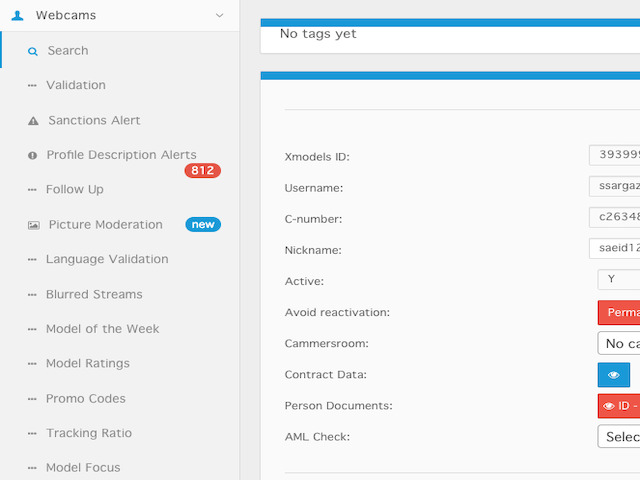640x480 pixels.
Task: Click the Profile Description Alerts exclamation icon
Action: (33, 156)
